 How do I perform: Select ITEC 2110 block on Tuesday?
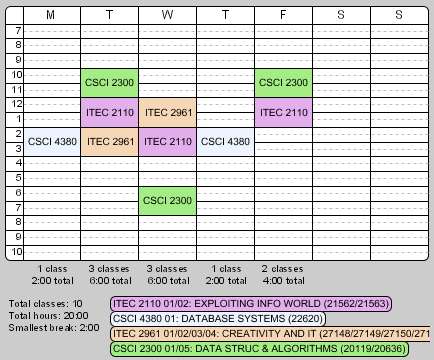(x=109, y=113)
